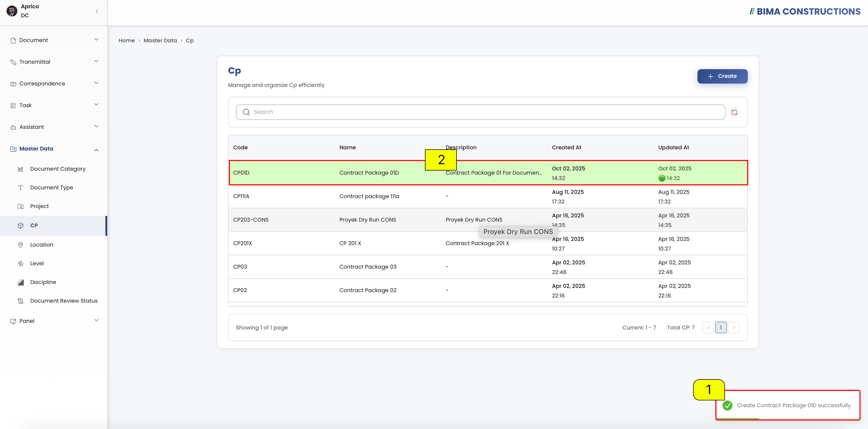Click the refresh icon beside search
Screen dimensions: 868x429
tap(734, 112)
